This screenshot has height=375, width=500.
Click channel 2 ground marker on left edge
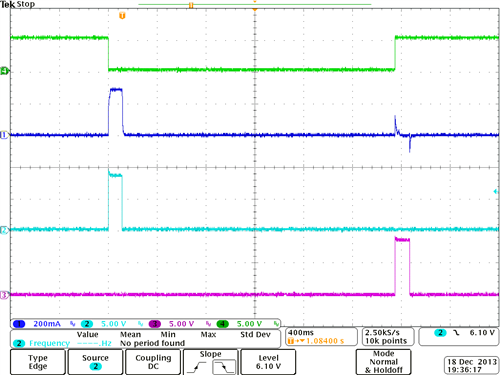(x=4, y=230)
